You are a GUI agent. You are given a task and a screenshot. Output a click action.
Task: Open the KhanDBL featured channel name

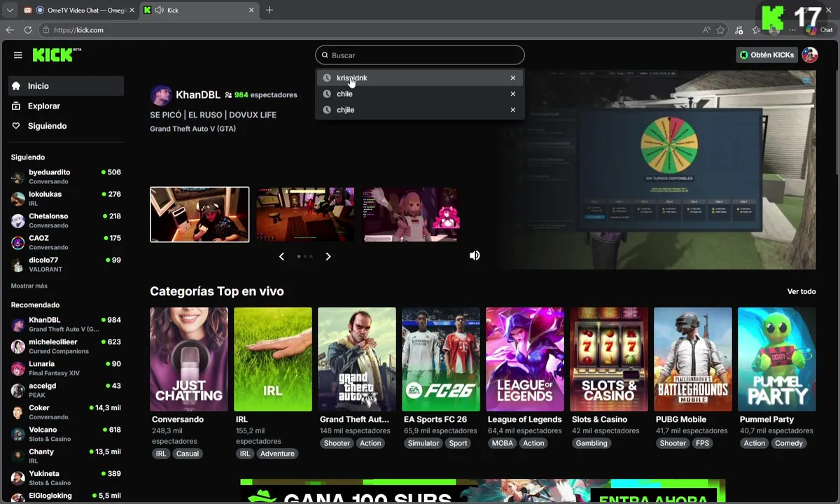pyautogui.click(x=197, y=94)
